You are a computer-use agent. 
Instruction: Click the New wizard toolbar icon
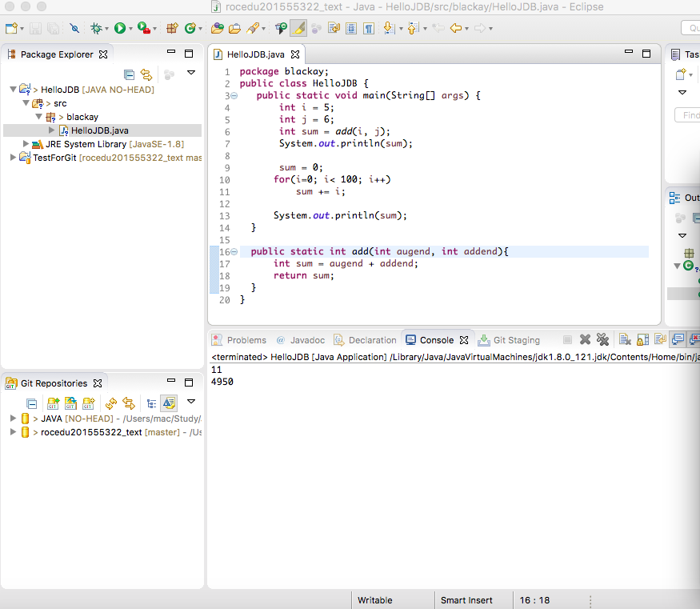[11, 28]
